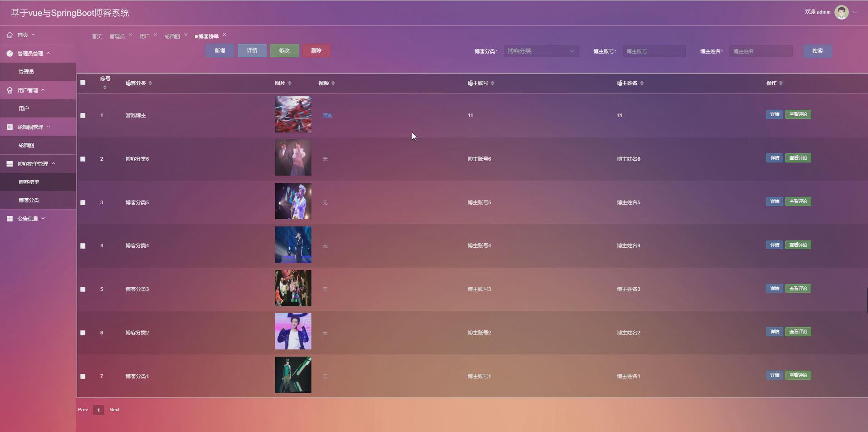Close the 轮播图 tab
Image resolution: width=868 pixels, height=432 pixels.
[186, 35]
